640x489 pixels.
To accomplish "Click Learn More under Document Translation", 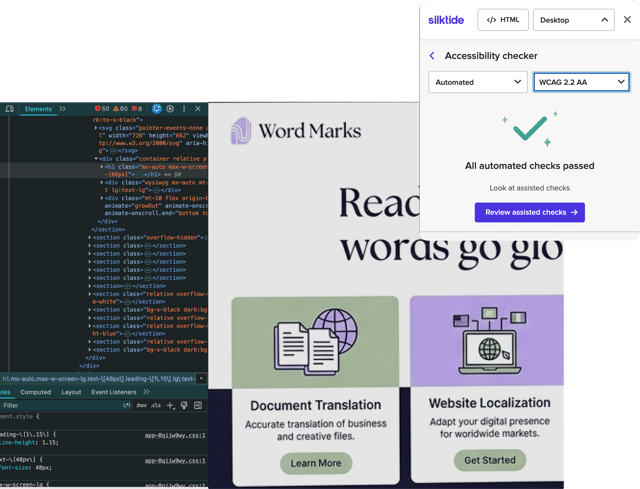I will [x=316, y=463].
